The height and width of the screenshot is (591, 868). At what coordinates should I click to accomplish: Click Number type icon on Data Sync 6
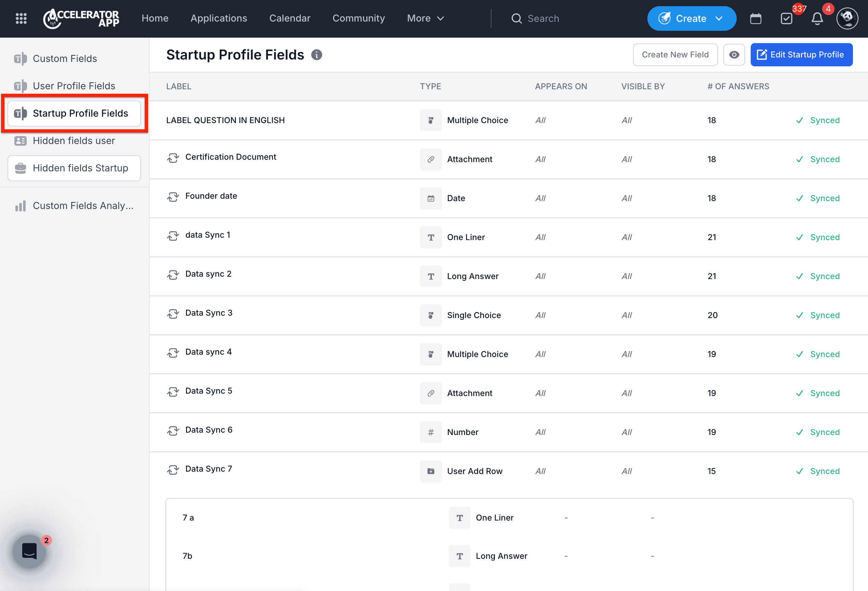431,432
